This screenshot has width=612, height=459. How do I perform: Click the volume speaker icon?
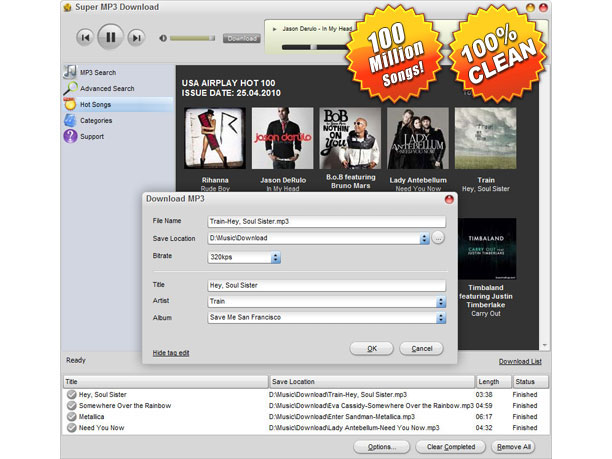point(163,39)
